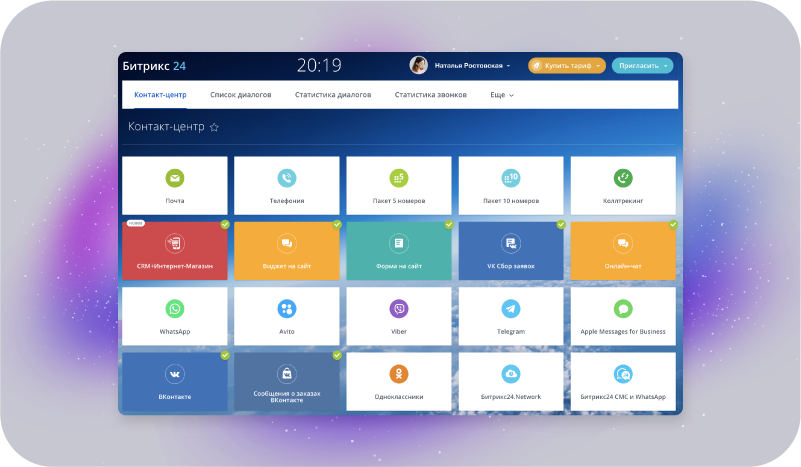
Task: Expand the Купить тариф dropdown arrow
Action: (598, 66)
